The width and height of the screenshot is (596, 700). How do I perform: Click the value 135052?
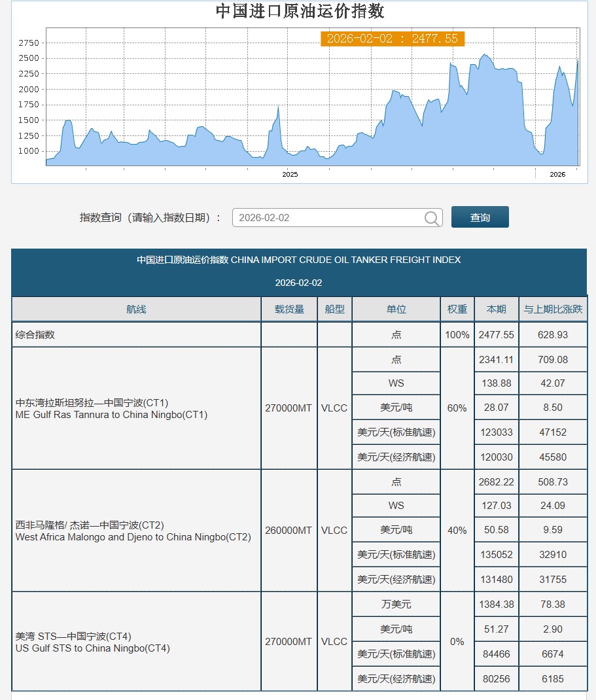coord(497,555)
